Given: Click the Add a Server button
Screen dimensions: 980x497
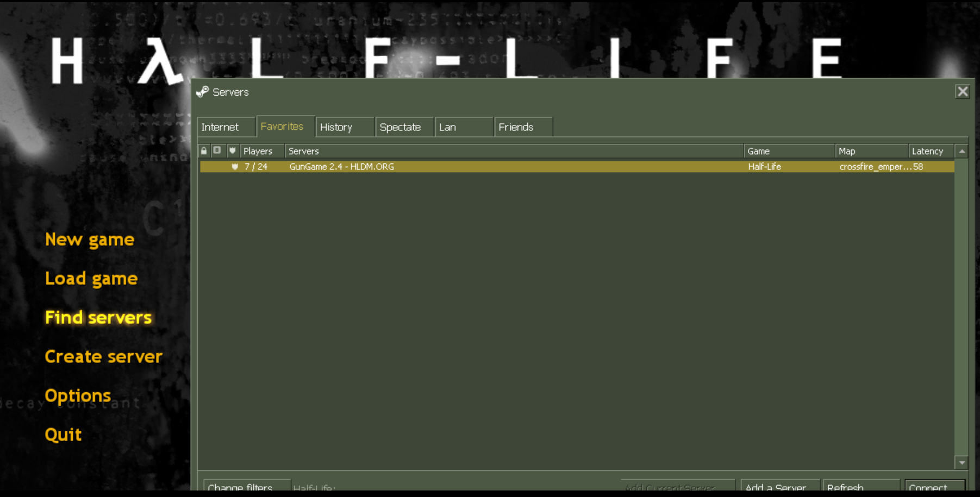Looking at the screenshot, I should (781, 486).
